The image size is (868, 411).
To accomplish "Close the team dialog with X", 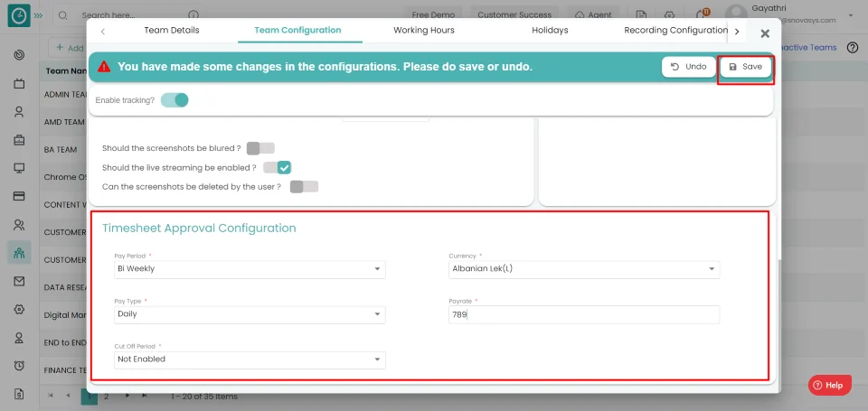I will [765, 33].
